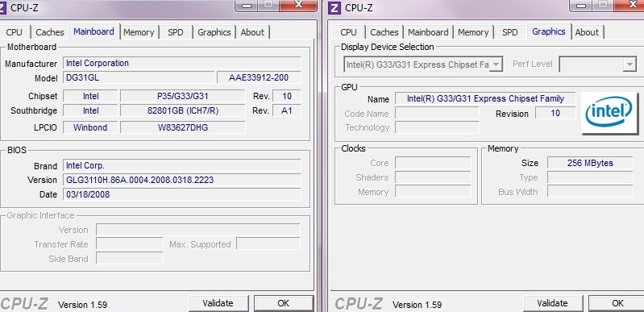Select the motherboard Model field DG31GL
This screenshot has width=644, height=312.
coord(139,77)
